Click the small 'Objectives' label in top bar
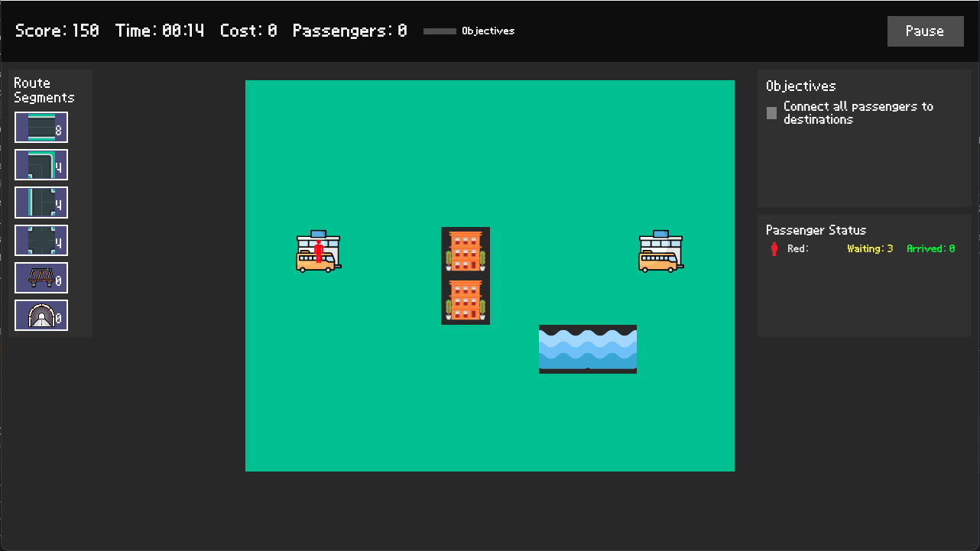The image size is (980, 551). [488, 31]
